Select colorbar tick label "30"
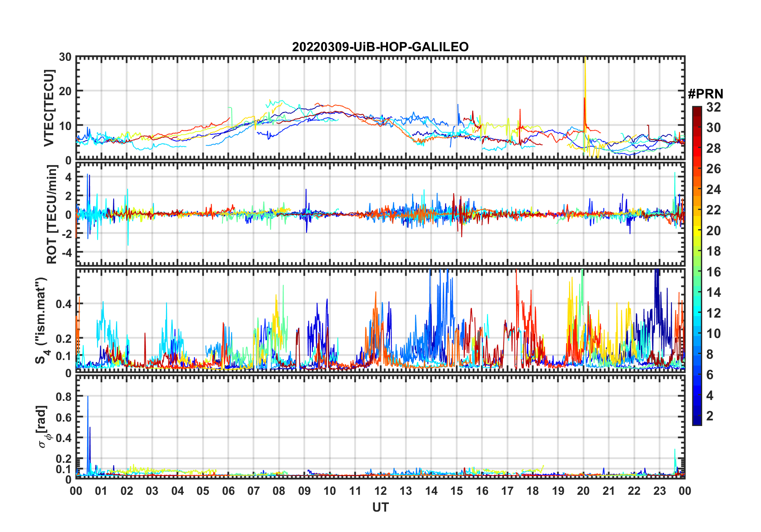The width and height of the screenshot is (761, 532). coord(713,128)
